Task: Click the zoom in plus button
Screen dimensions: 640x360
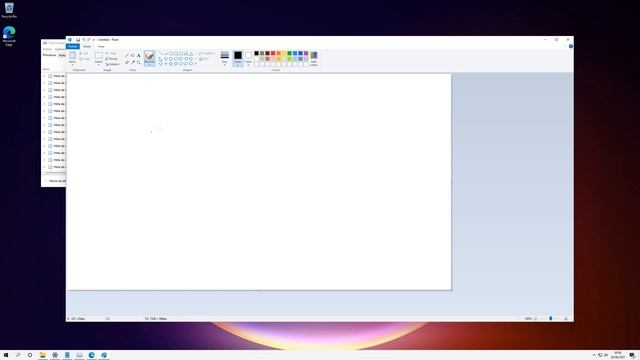Action: point(566,318)
